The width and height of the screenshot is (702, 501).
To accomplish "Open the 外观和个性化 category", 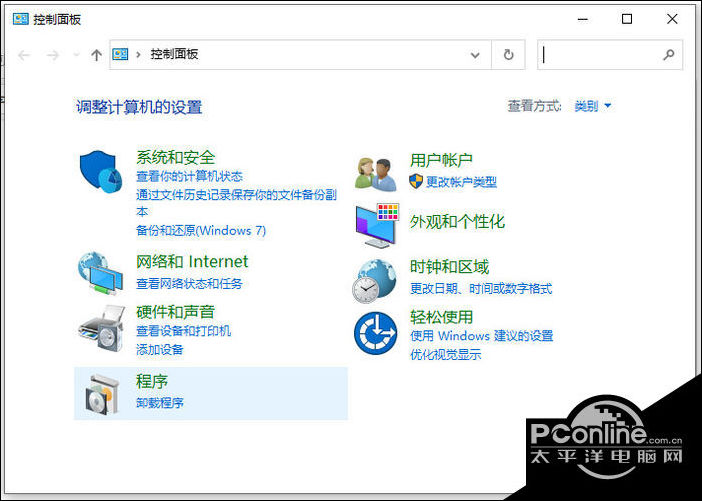I will click(457, 222).
